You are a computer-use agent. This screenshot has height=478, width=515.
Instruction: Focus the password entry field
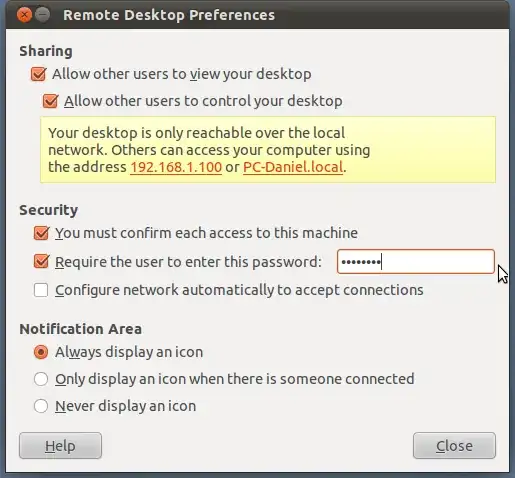[416, 262]
